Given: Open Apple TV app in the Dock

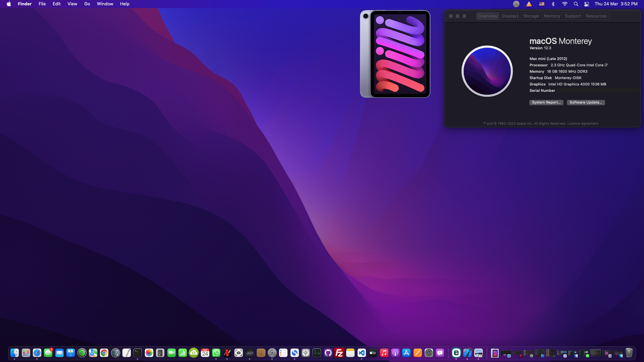Looking at the screenshot, I should coord(373,353).
